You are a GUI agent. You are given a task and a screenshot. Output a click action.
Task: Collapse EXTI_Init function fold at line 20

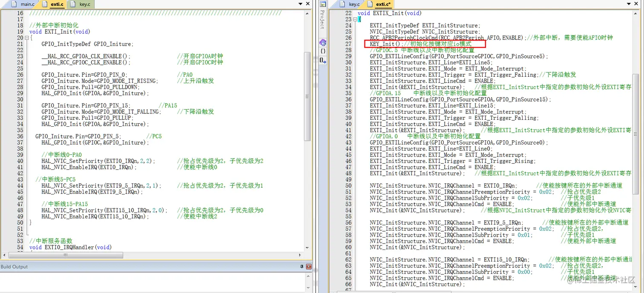[x=26, y=38]
